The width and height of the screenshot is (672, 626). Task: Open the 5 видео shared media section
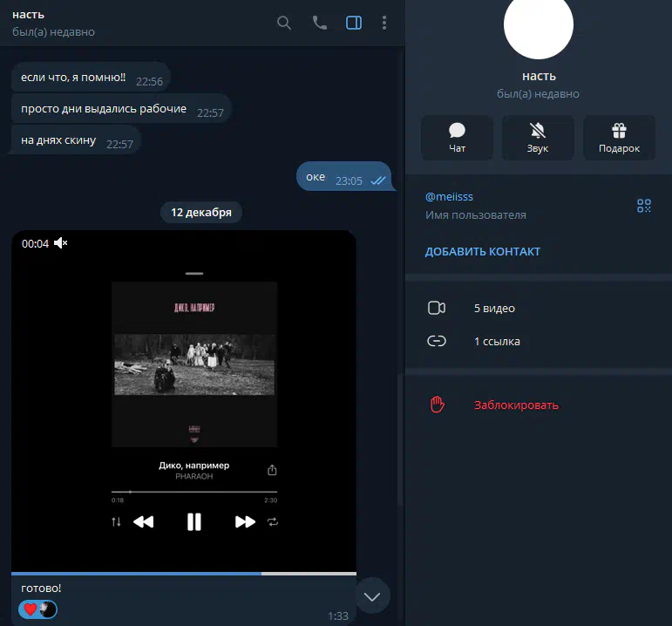494,309
